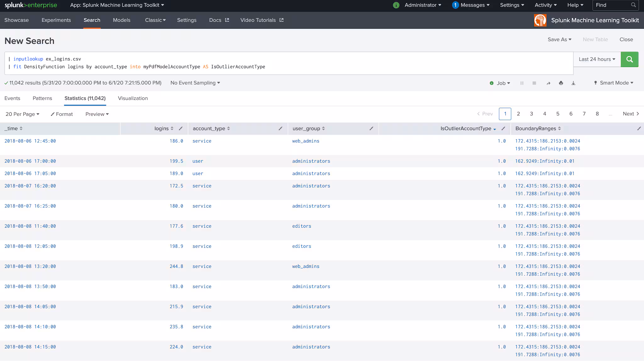Edit the BoundaryRanges column pencil icon

tap(639, 128)
